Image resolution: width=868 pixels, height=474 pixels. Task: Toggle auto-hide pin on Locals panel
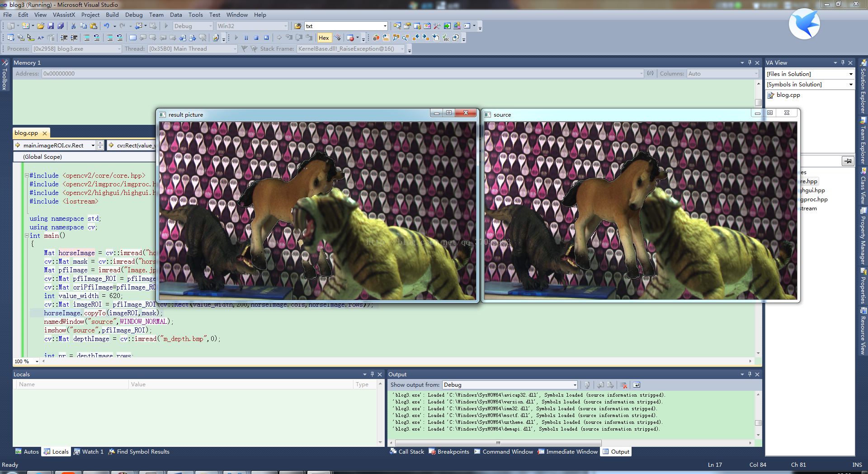coord(372,374)
